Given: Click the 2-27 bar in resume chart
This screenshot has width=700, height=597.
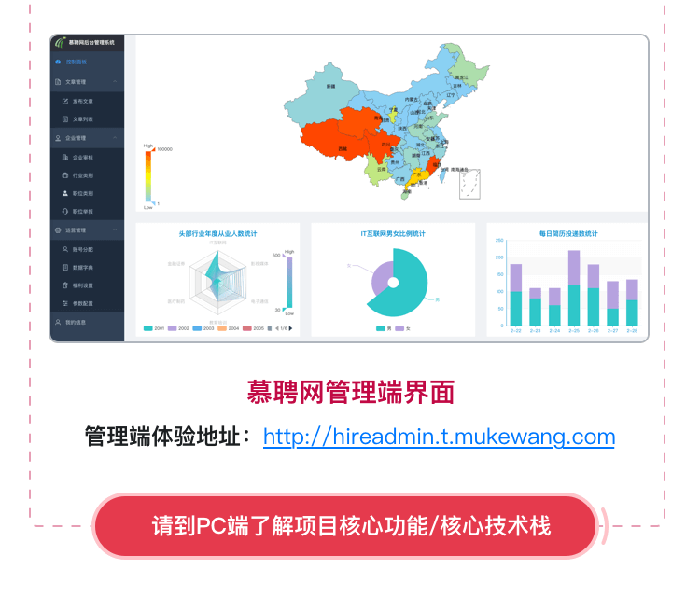Looking at the screenshot, I should [613, 303].
